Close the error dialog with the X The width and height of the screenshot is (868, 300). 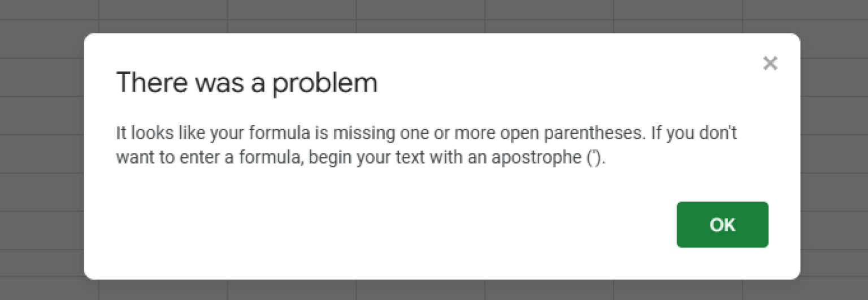[770, 63]
